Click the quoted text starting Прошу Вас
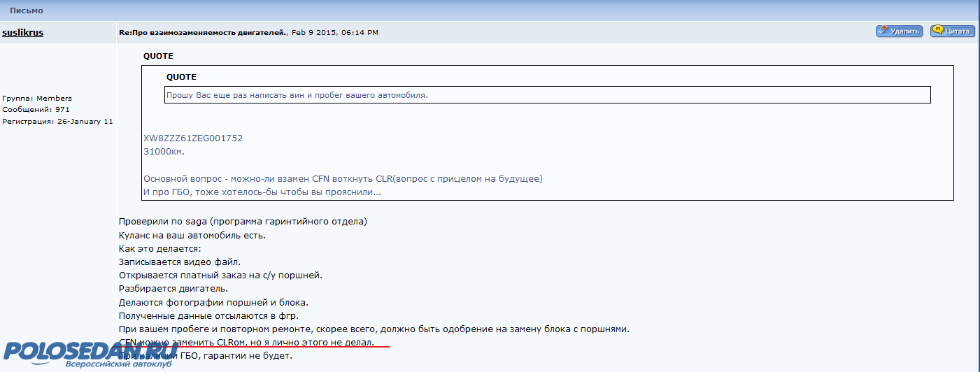 (297, 95)
